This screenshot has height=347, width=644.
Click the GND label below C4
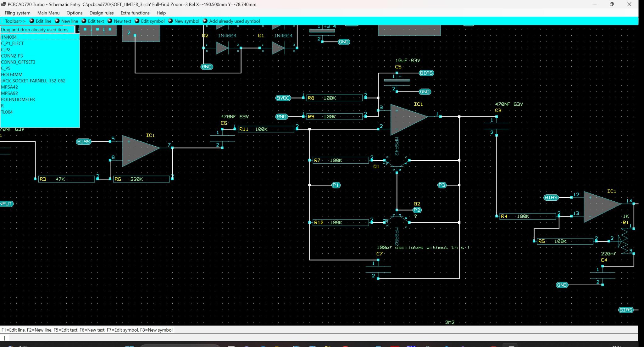(x=562, y=285)
